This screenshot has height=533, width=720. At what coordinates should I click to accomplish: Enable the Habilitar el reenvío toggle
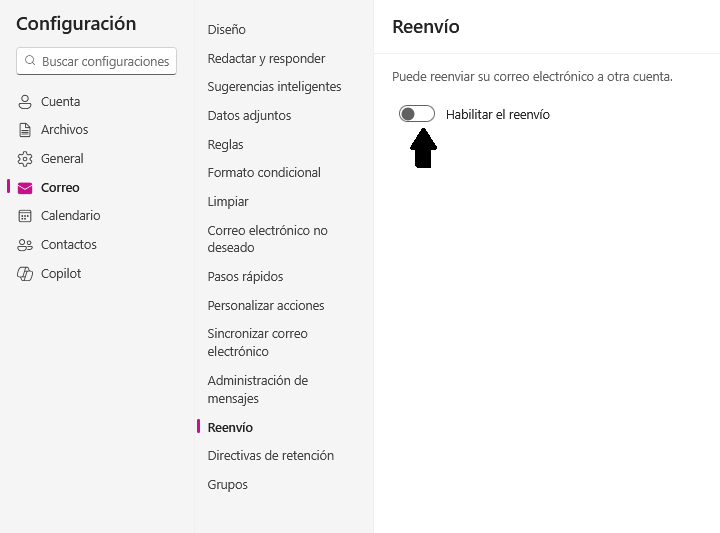tap(417, 114)
